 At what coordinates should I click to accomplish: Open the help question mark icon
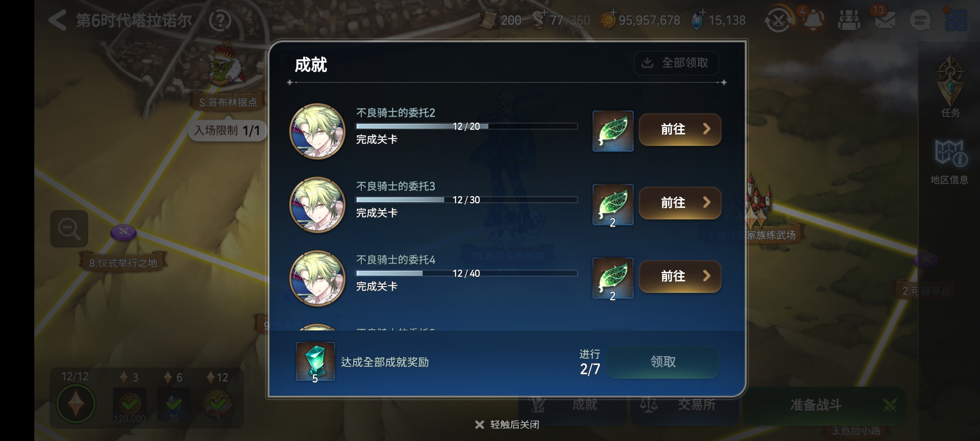coord(220,20)
